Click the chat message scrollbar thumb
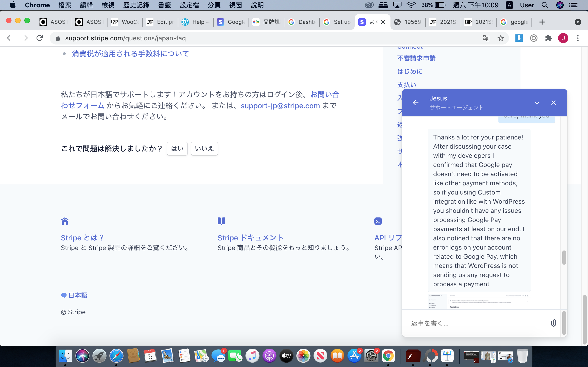588x367 pixels. point(564,258)
